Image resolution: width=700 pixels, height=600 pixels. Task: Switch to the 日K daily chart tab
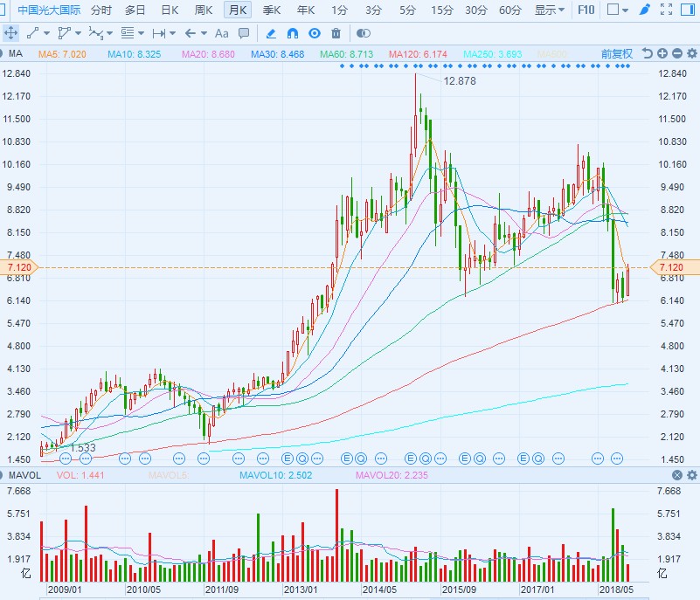click(170, 10)
